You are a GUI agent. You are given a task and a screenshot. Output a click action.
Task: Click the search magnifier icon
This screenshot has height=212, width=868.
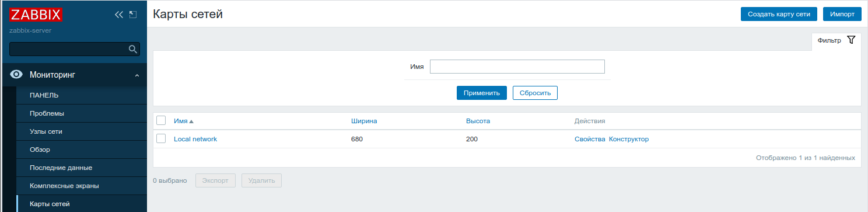[133, 49]
